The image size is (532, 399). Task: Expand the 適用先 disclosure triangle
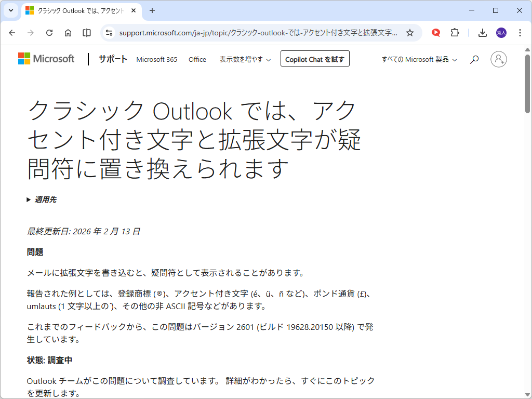click(x=28, y=198)
